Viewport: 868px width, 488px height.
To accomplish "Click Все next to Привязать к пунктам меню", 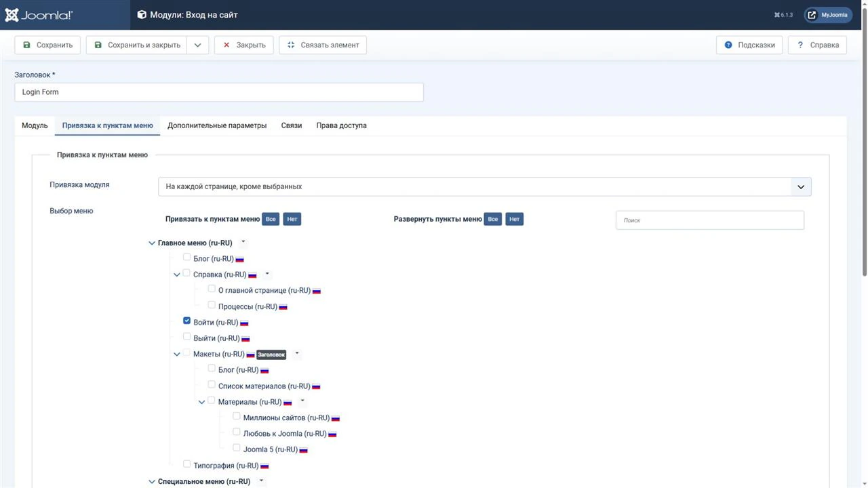I will pyautogui.click(x=271, y=219).
